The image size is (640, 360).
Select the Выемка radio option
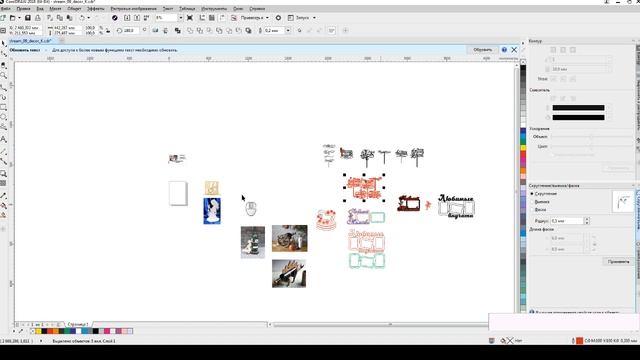pyautogui.click(x=532, y=202)
